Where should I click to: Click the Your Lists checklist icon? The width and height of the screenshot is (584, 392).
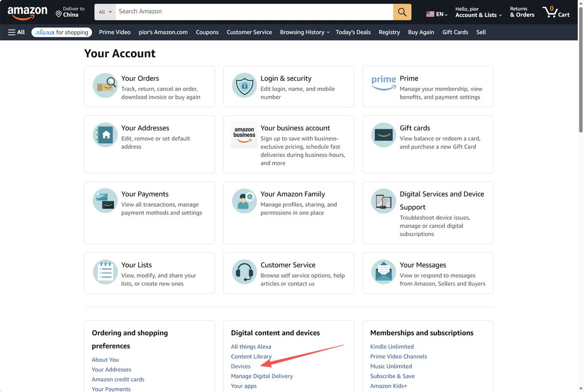(105, 272)
